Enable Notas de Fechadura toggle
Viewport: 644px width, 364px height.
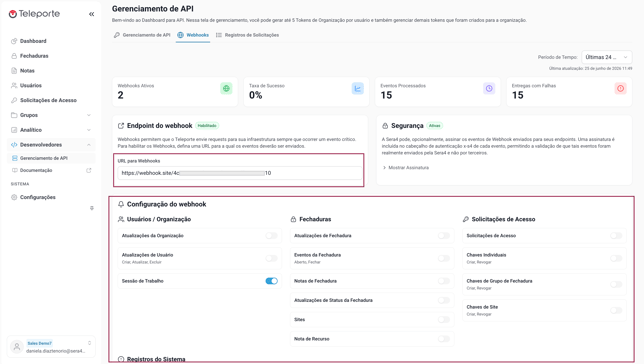[444, 281]
